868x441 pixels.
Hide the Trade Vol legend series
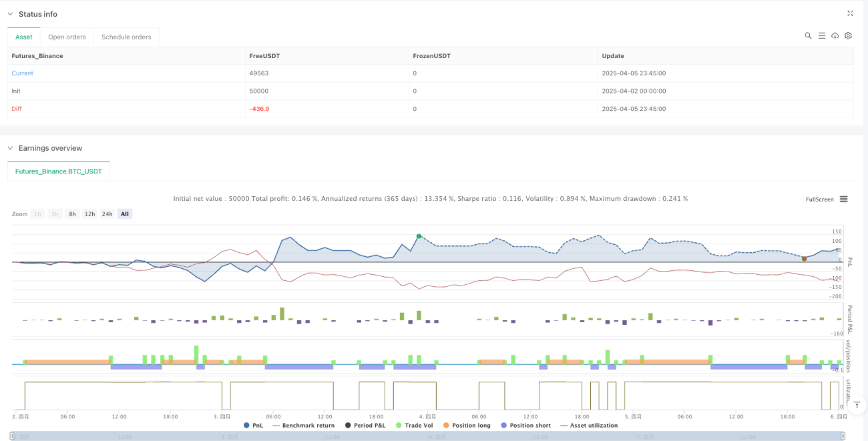point(419,425)
